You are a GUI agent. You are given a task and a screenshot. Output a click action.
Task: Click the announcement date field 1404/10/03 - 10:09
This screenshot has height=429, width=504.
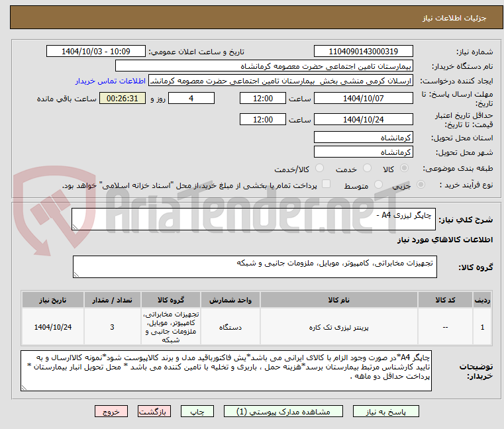pyautogui.click(x=96, y=52)
